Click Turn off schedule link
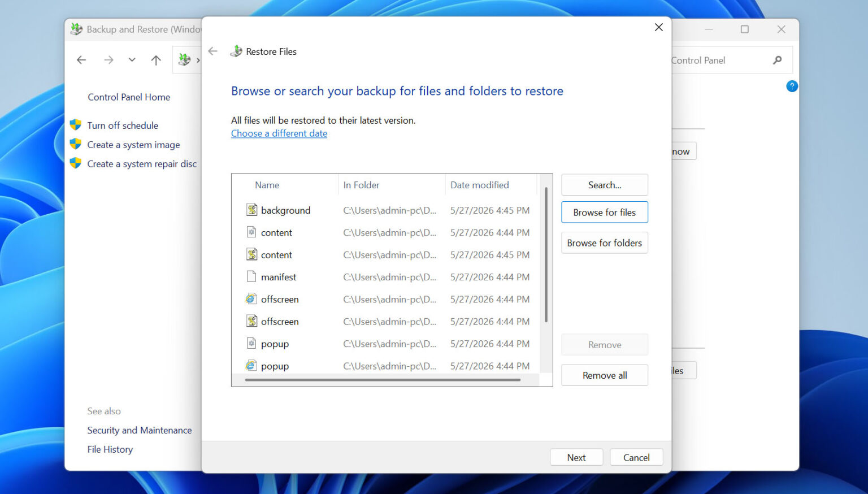Viewport: 868px width, 494px height. [x=123, y=125]
